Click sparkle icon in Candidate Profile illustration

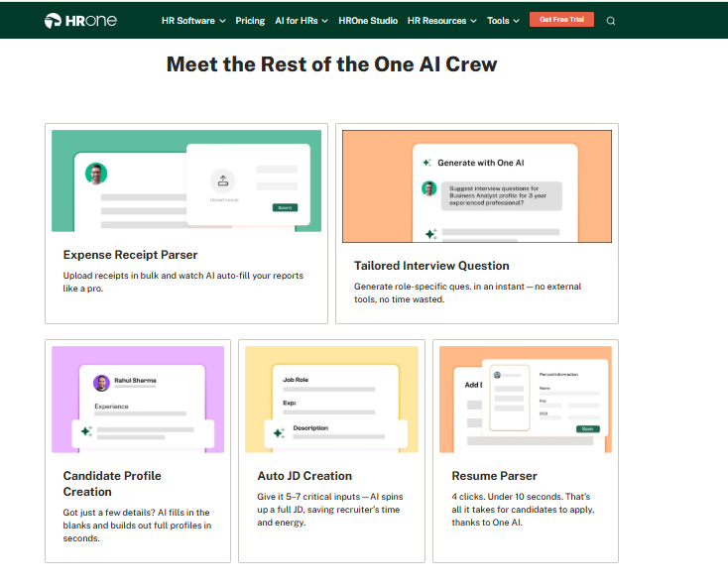click(87, 431)
